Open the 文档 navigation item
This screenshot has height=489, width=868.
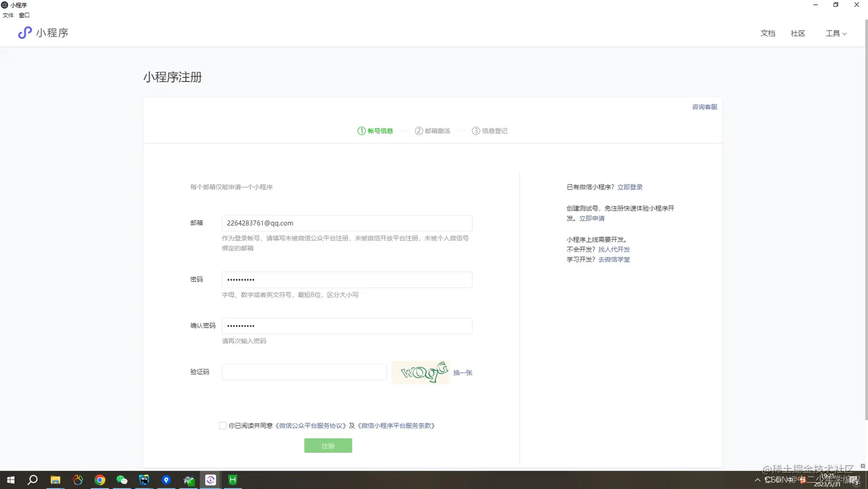coord(768,33)
